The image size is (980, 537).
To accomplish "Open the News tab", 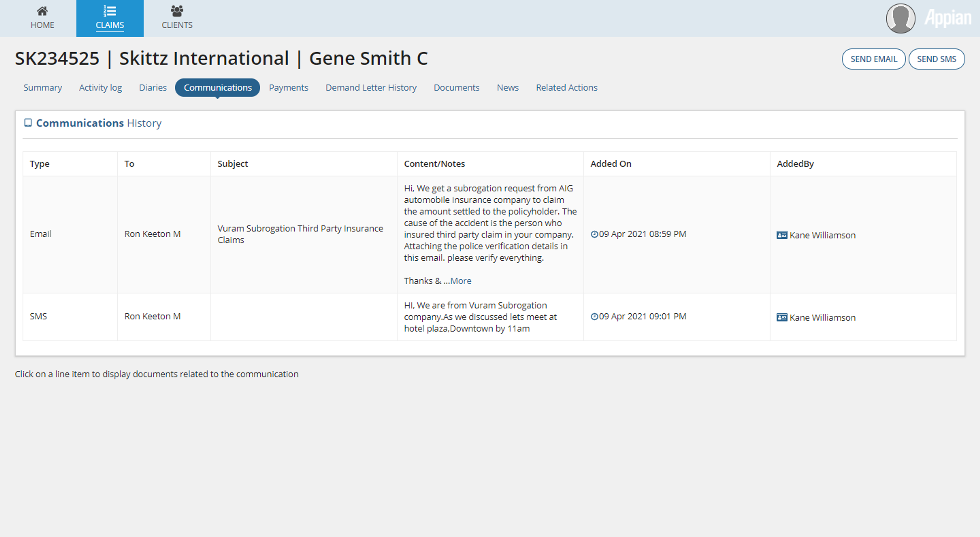I will tap(508, 88).
